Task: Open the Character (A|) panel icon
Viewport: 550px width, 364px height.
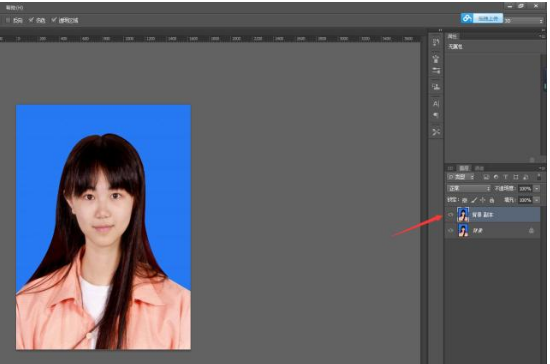Action: pos(436,104)
